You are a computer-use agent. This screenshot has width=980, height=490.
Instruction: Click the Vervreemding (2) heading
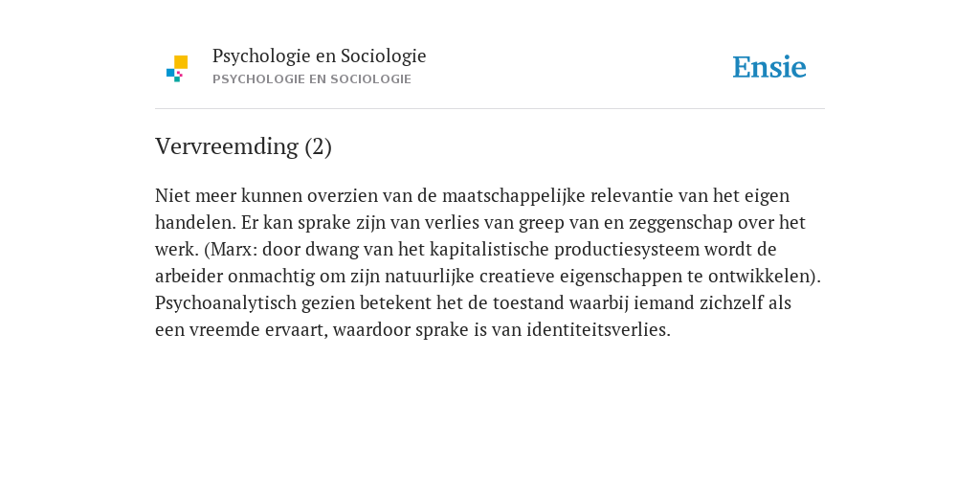(x=243, y=146)
